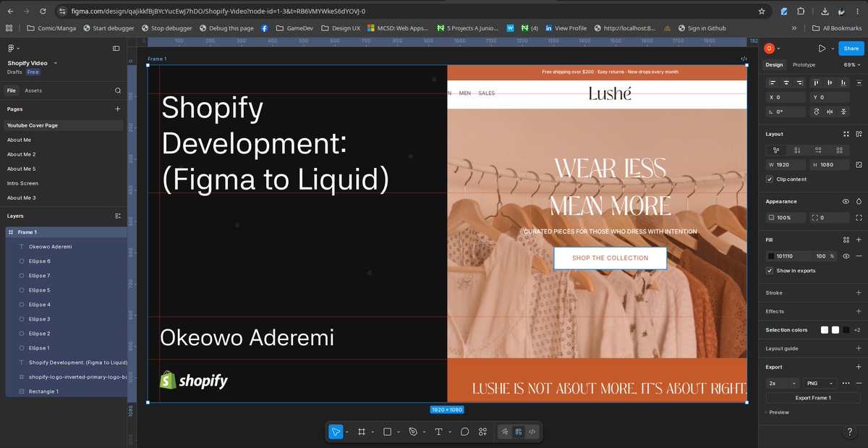Align right icon in Design panel
This screenshot has width=868, height=448.
tap(799, 83)
